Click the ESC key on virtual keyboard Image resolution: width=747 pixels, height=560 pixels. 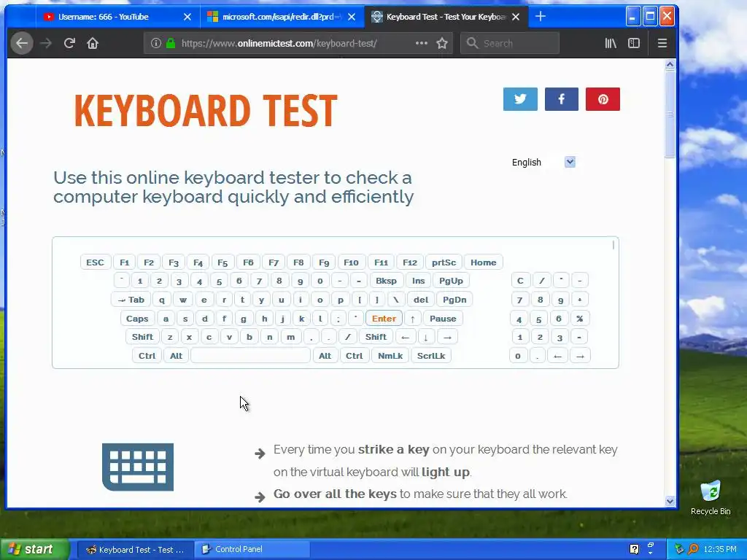click(x=96, y=262)
